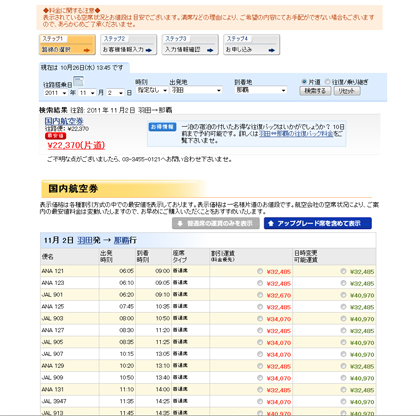
Task: Click the 那覇 link in table heading
Action: tap(122, 240)
